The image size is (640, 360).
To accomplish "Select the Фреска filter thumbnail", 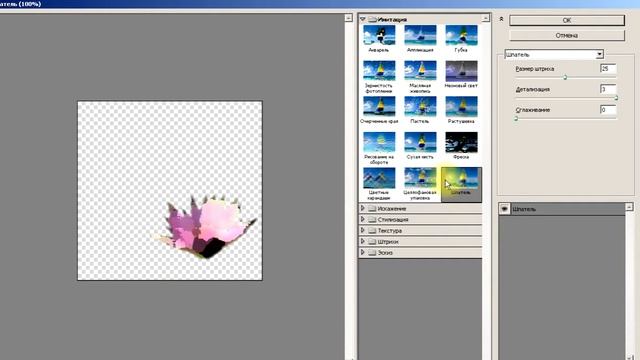I will click(x=461, y=142).
